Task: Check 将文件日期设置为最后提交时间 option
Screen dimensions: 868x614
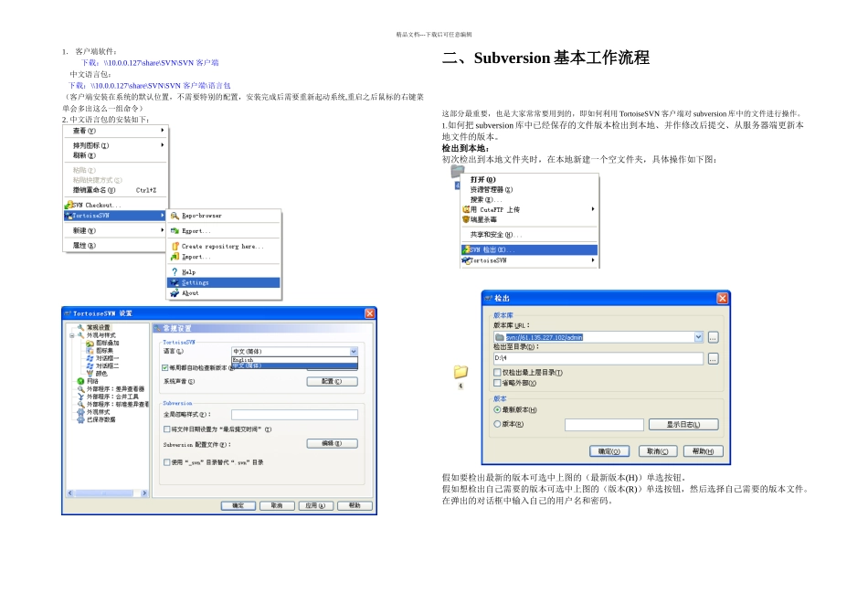Action: [166, 429]
